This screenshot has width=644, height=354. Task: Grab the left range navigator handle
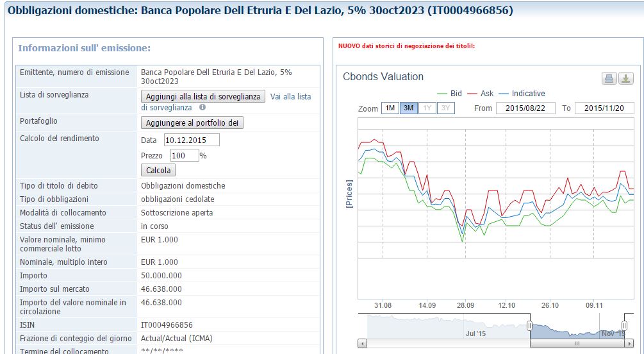tap(529, 326)
